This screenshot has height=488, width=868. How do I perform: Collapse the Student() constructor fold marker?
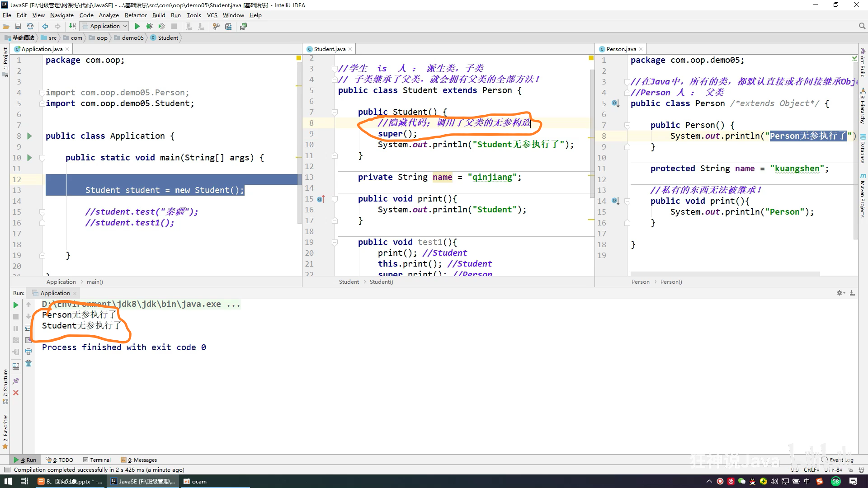click(x=335, y=112)
